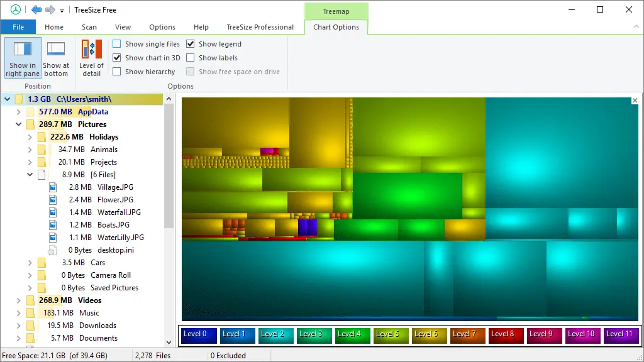Switch to TreeSize Professional tab
Viewport: 644px width, 362px height.
[x=260, y=27]
